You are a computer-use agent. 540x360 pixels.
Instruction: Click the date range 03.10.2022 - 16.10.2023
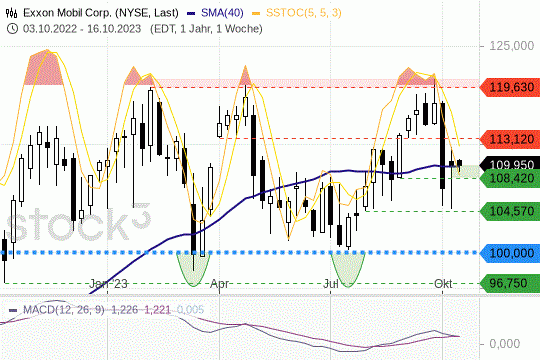(82, 29)
